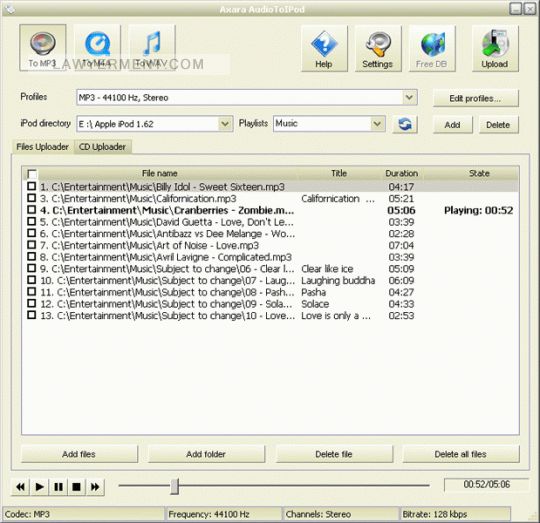
Task: Click the 00:52/05:06 time display
Action: pos(487,484)
